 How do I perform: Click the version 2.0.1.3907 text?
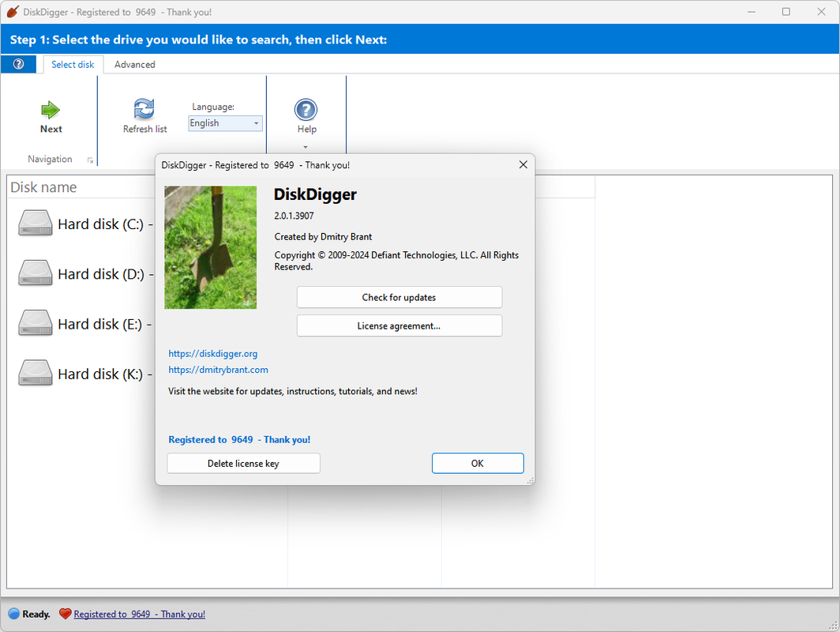pyautogui.click(x=294, y=216)
